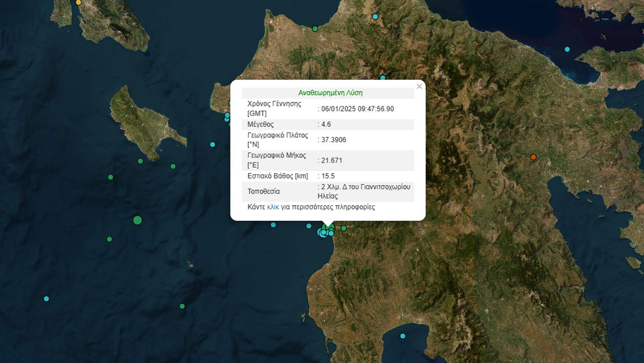This screenshot has width=644, height=363.
Task: Select the yellow marker at the top left
Action: [78, 2]
